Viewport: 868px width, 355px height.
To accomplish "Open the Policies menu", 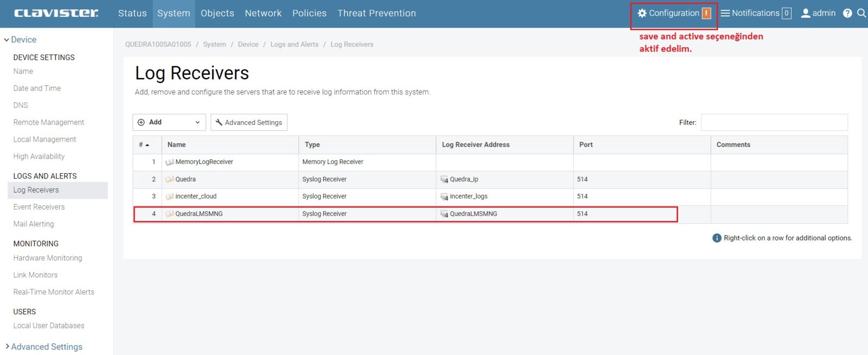I will pos(309,13).
